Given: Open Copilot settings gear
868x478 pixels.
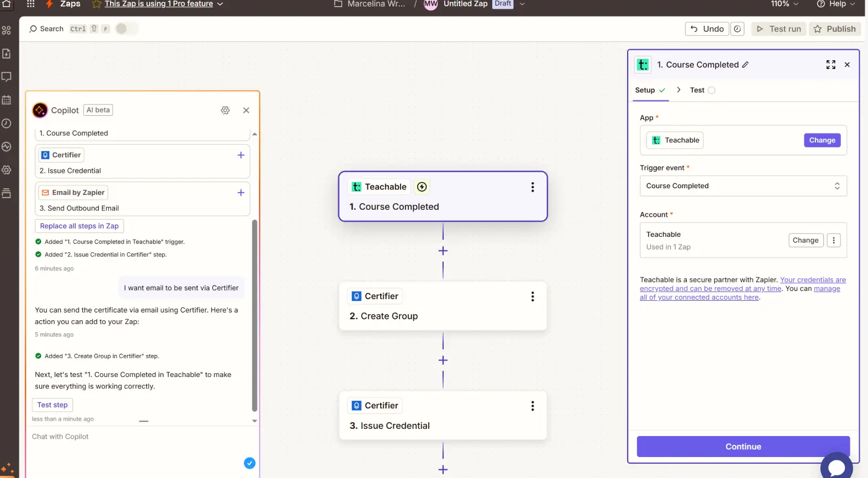Looking at the screenshot, I should click(x=225, y=110).
